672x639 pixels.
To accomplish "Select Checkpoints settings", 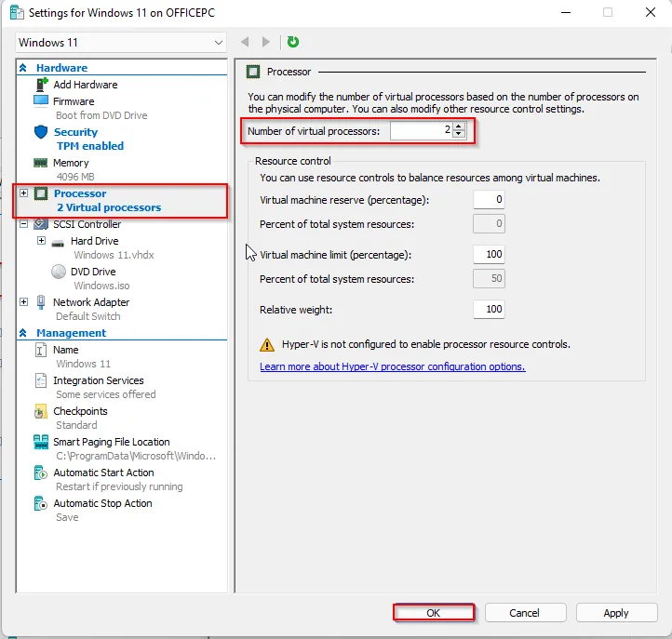I will coord(80,411).
